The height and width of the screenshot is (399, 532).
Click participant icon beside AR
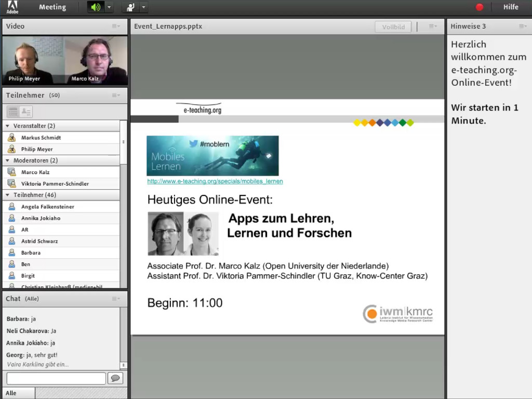point(12,230)
